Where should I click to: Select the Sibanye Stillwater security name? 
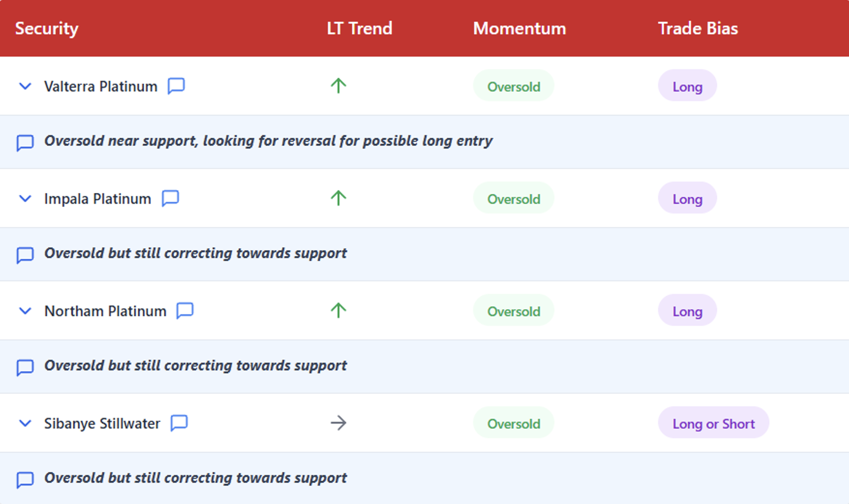[102, 423]
